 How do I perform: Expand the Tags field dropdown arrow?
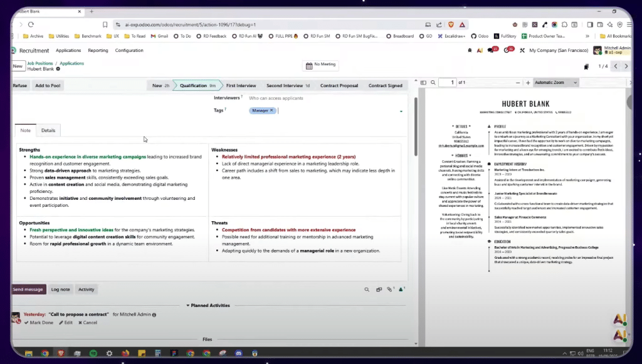point(401,112)
